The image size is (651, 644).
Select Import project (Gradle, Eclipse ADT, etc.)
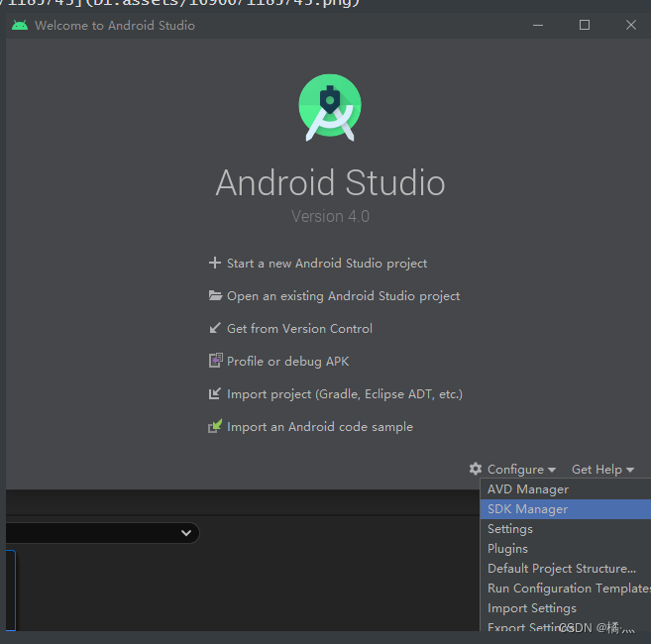coord(345,394)
